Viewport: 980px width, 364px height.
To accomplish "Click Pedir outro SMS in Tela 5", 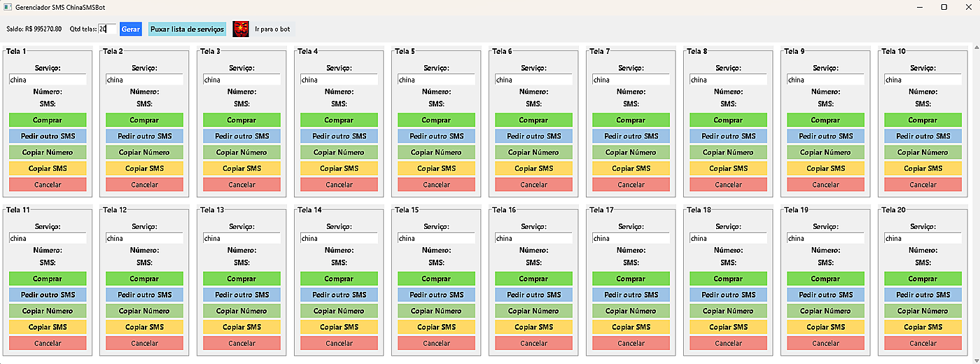I will [436, 136].
